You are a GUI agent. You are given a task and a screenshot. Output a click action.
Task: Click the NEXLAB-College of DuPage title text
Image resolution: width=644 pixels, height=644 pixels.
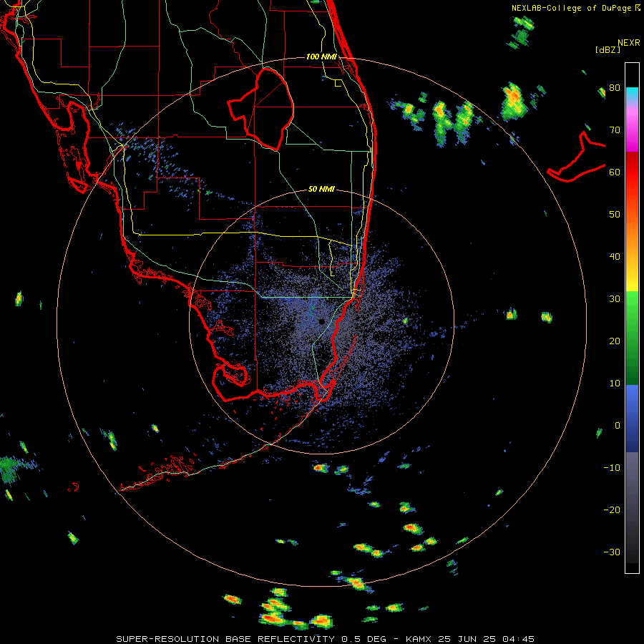tap(572, 8)
